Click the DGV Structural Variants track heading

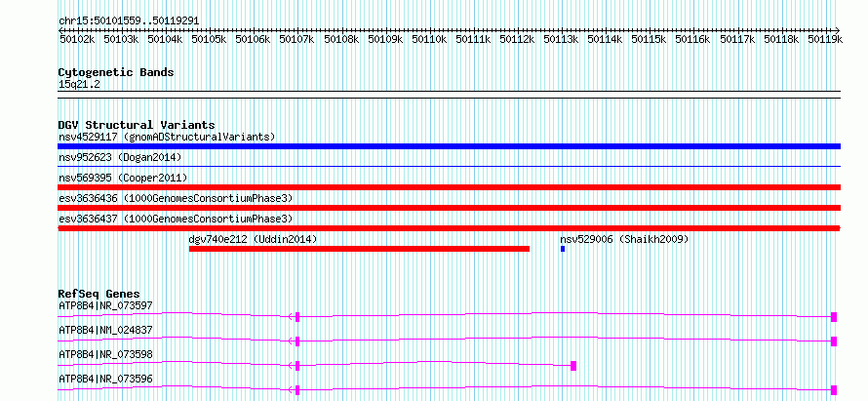tap(137, 125)
